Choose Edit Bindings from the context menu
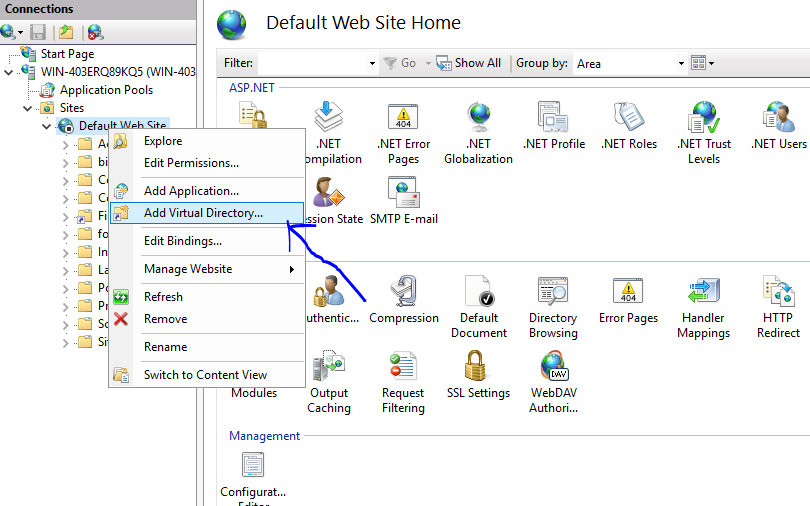The width and height of the screenshot is (810, 506). pyautogui.click(x=207, y=241)
